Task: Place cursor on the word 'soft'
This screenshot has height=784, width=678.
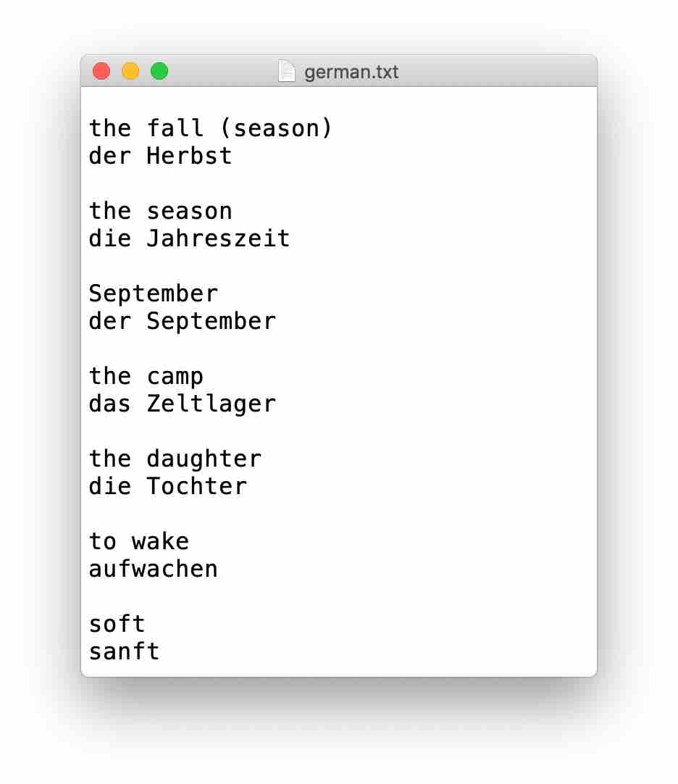Action: click(x=117, y=624)
